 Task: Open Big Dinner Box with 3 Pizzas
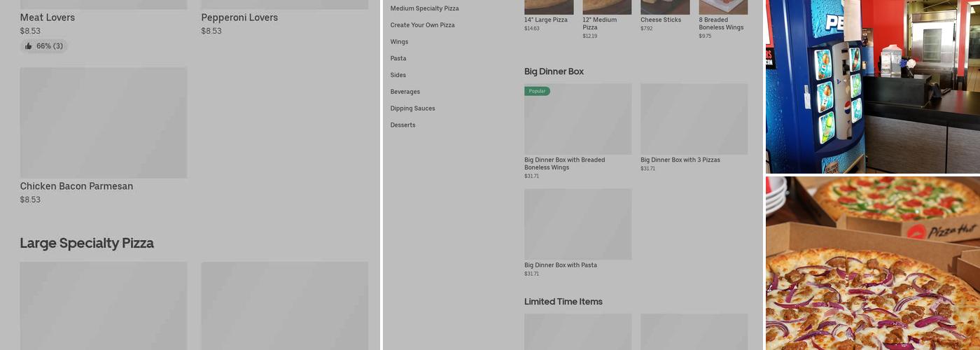tap(680, 160)
